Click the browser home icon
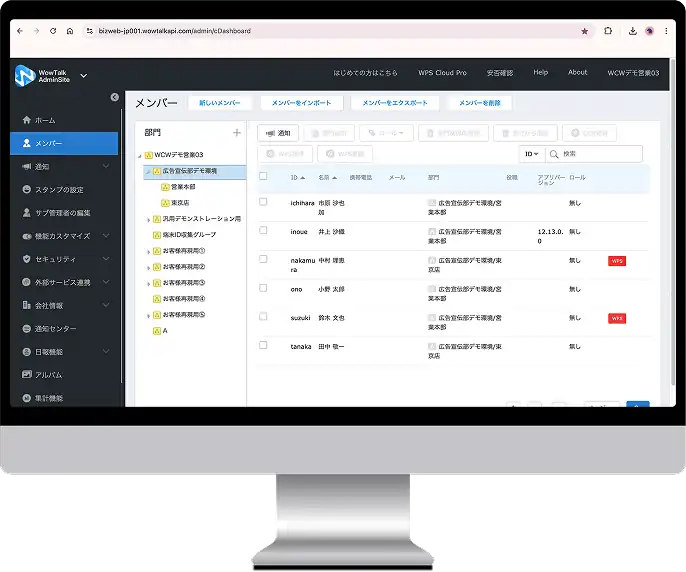The height and width of the screenshot is (572, 686). point(70,31)
